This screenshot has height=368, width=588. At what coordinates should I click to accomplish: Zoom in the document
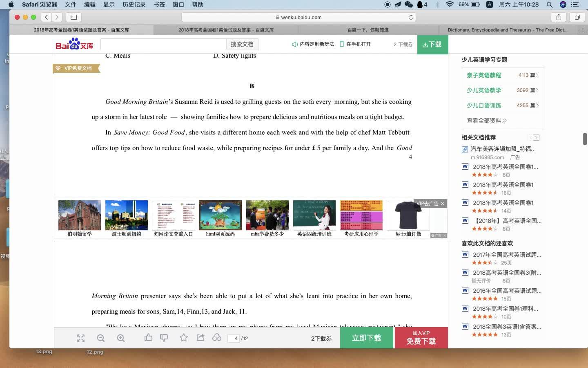pyautogui.click(x=121, y=338)
